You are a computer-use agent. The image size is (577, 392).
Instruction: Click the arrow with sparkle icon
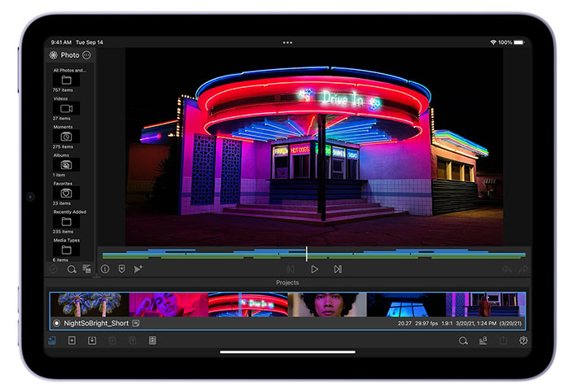point(138,269)
